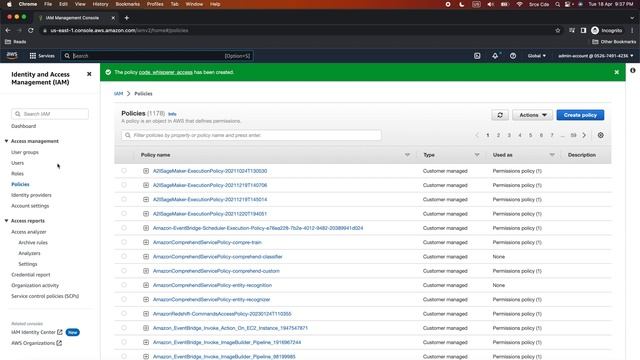This screenshot has width=640, height=360.
Task: Sort by Policy name column arrow
Action: coord(407,155)
